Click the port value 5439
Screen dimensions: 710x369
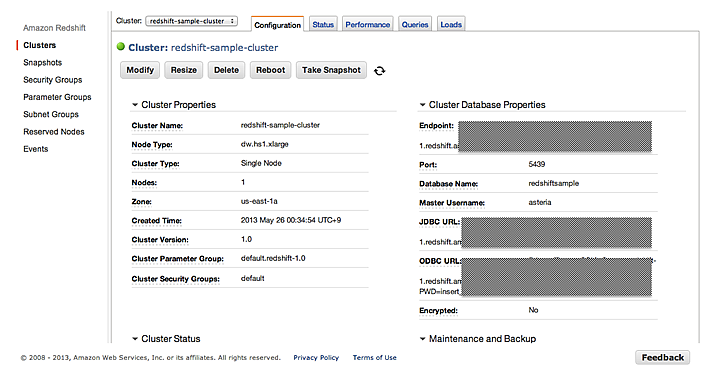537,164
